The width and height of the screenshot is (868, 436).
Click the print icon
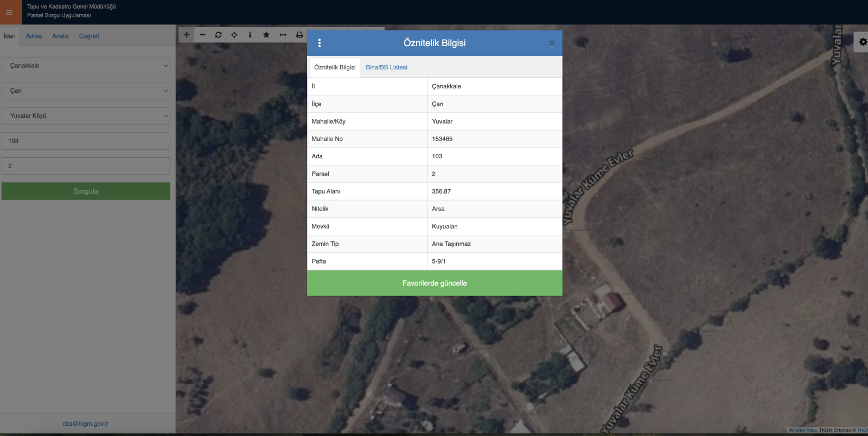coord(299,35)
